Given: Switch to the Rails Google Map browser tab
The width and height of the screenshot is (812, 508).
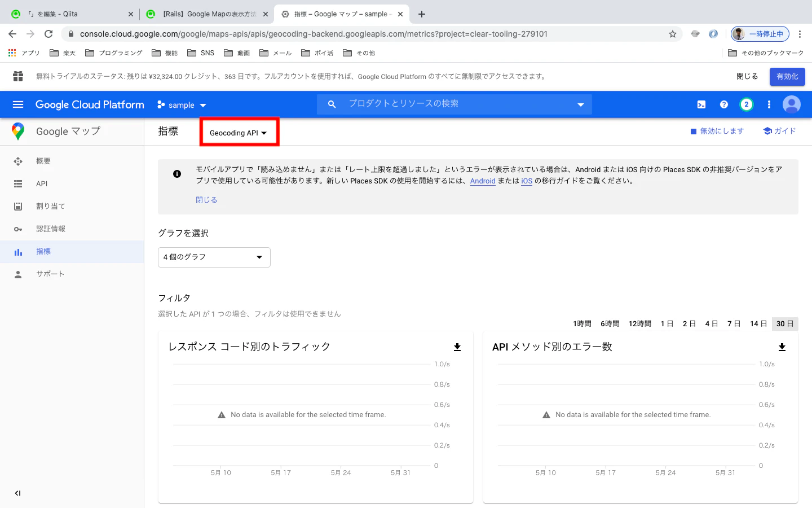Looking at the screenshot, I should [206, 14].
